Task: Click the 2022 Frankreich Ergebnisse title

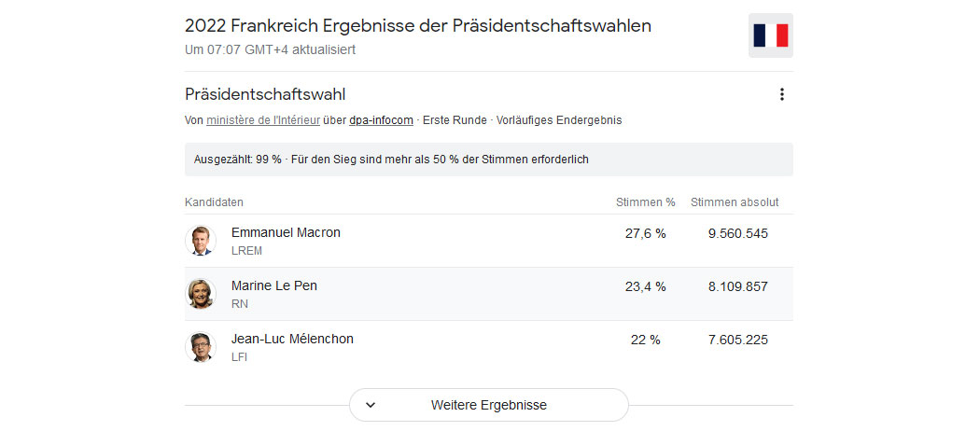Action: tap(418, 26)
